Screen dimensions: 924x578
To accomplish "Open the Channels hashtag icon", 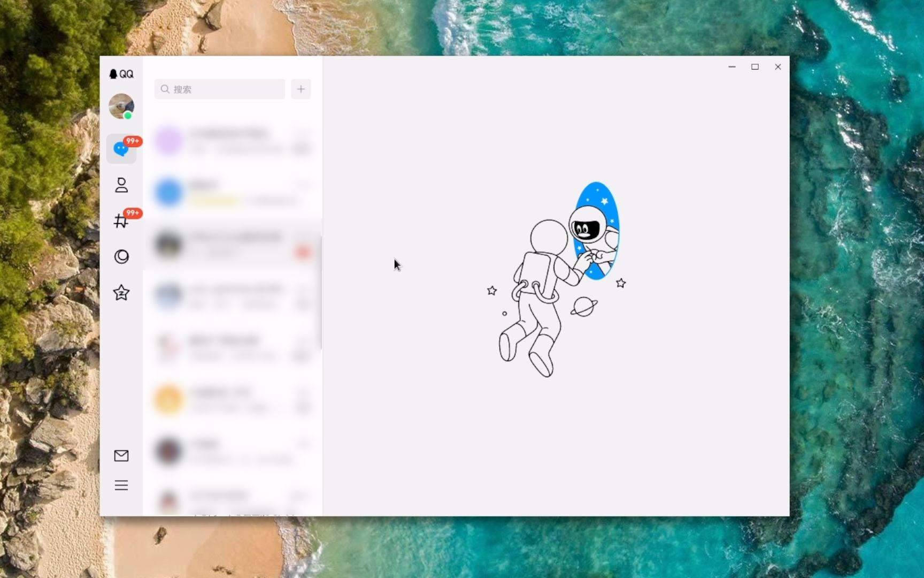I will click(x=121, y=220).
